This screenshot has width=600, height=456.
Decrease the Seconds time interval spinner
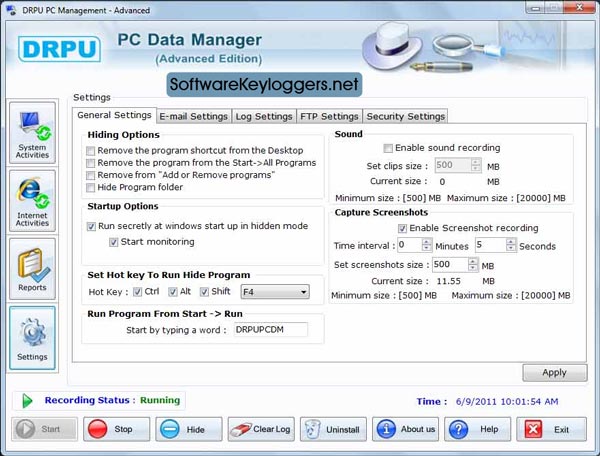(511, 248)
